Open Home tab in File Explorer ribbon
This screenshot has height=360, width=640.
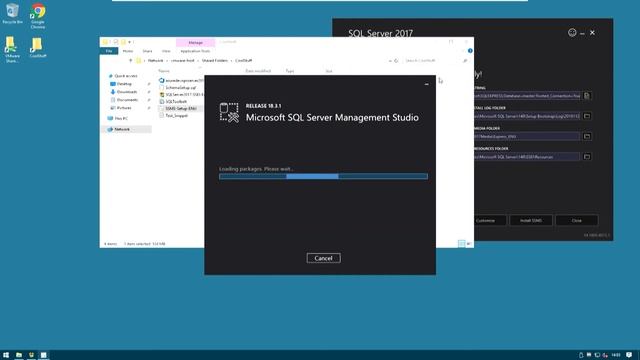pyautogui.click(x=128, y=51)
